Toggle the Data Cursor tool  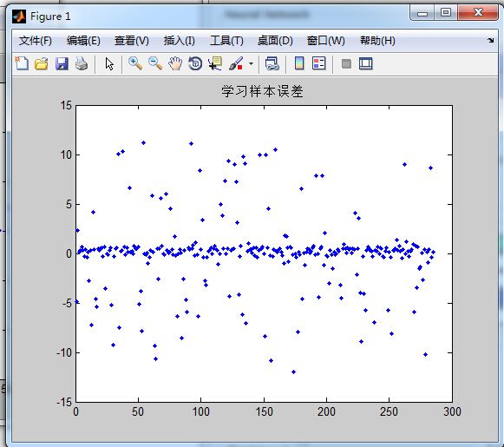(215, 63)
